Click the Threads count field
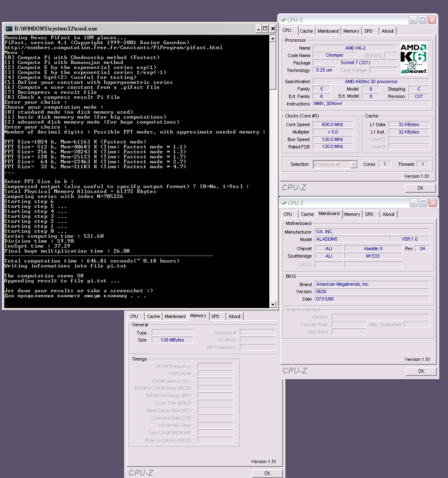 point(423,164)
